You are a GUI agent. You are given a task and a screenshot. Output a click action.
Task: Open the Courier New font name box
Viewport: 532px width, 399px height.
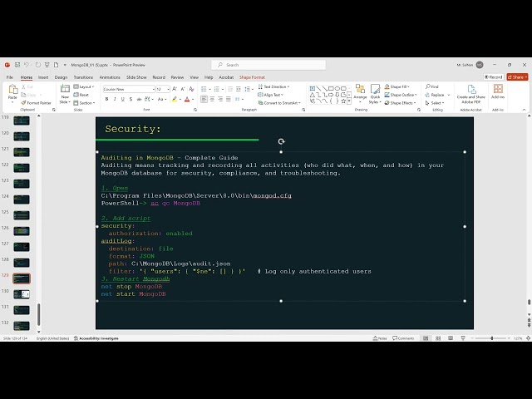[129, 89]
